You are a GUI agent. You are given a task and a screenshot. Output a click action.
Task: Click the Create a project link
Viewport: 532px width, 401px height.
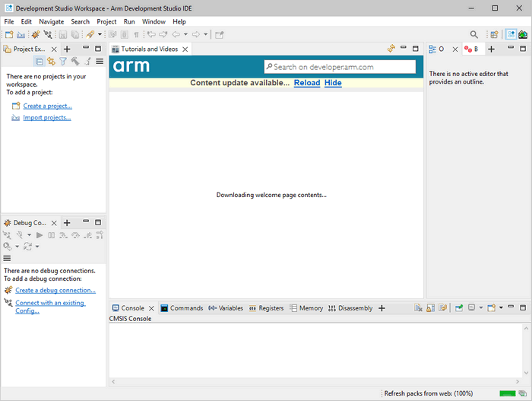click(47, 106)
